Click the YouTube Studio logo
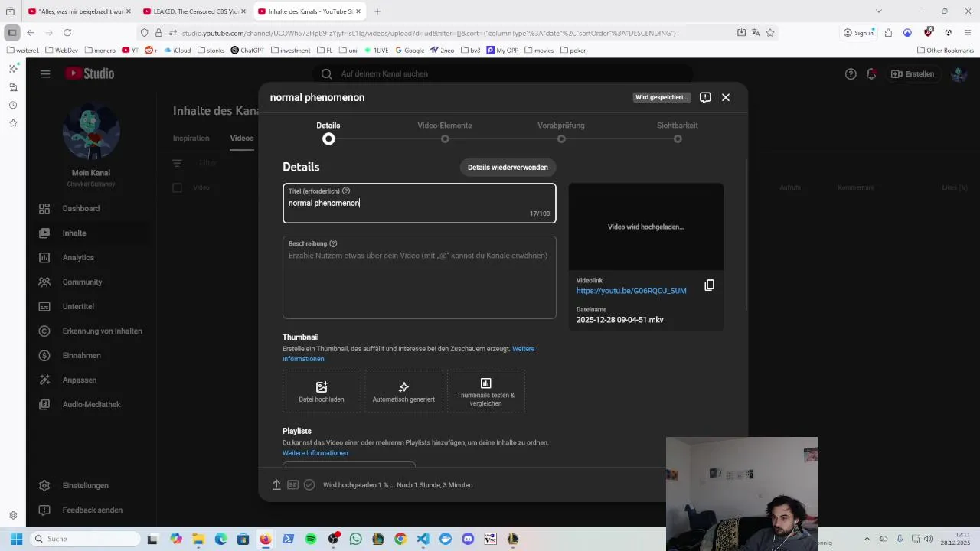Image resolution: width=980 pixels, height=551 pixels. 90,73
